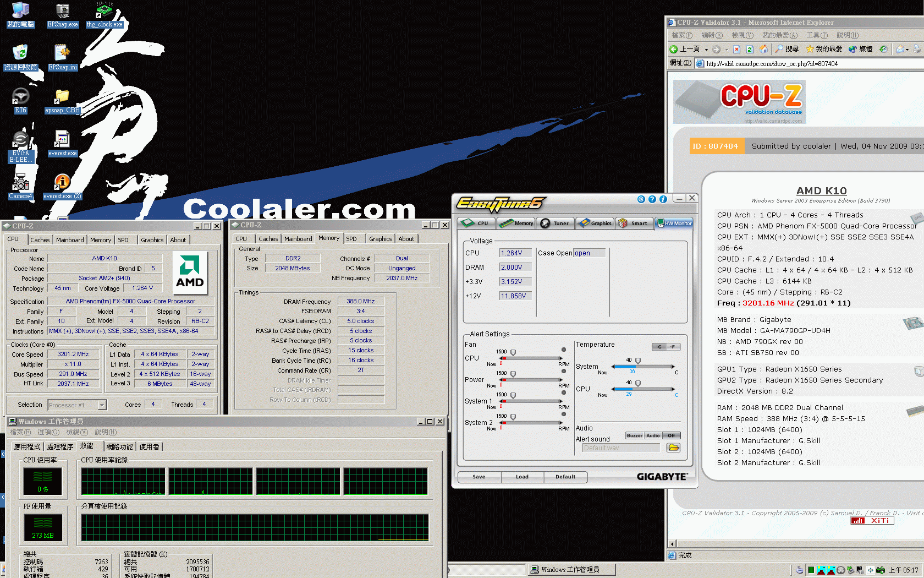
Task: Click the Internet Explorer Refresh icon
Action: point(750,49)
